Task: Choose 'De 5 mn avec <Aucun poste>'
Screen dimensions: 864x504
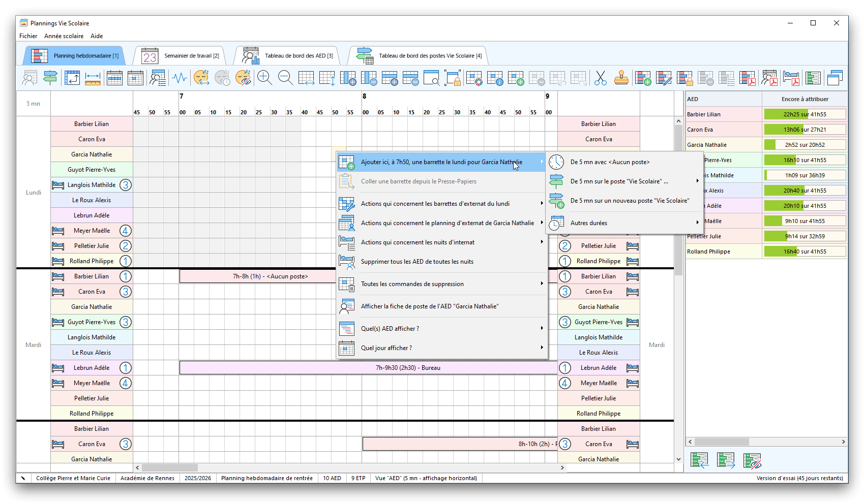Action: (x=610, y=162)
